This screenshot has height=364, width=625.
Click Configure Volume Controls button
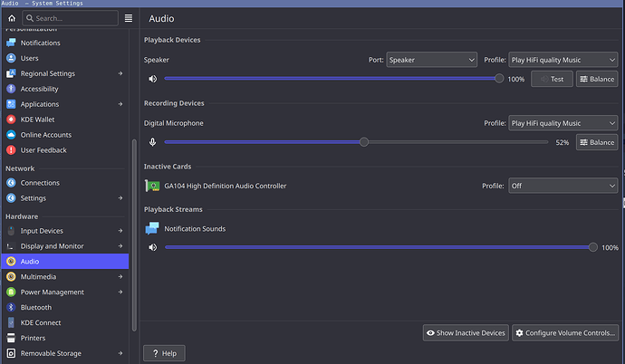click(x=565, y=333)
